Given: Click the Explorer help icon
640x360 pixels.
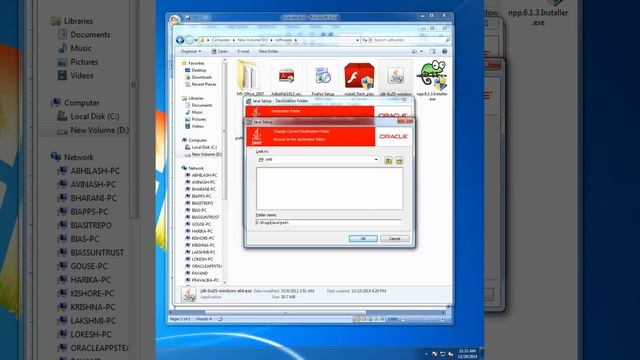Looking at the screenshot, I should (444, 51).
